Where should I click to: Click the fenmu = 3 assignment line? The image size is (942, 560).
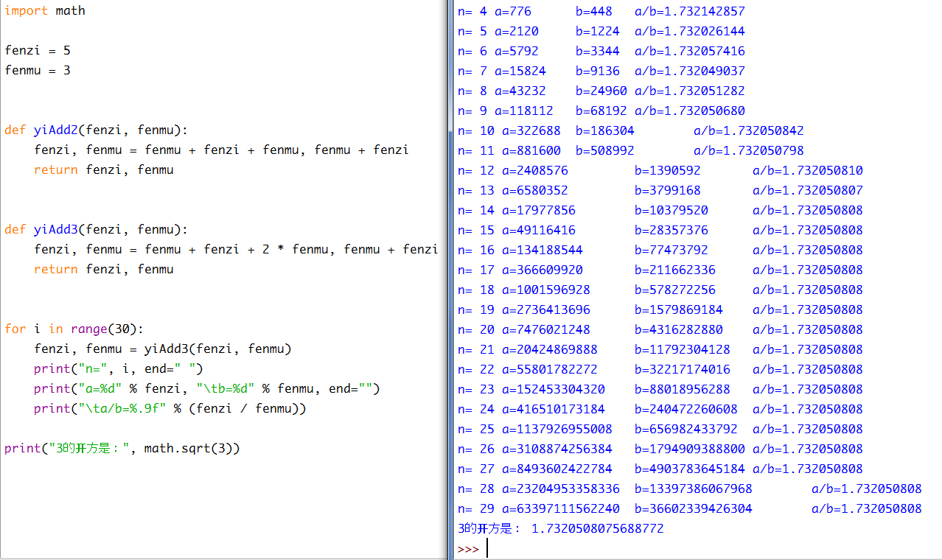pyautogui.click(x=38, y=71)
